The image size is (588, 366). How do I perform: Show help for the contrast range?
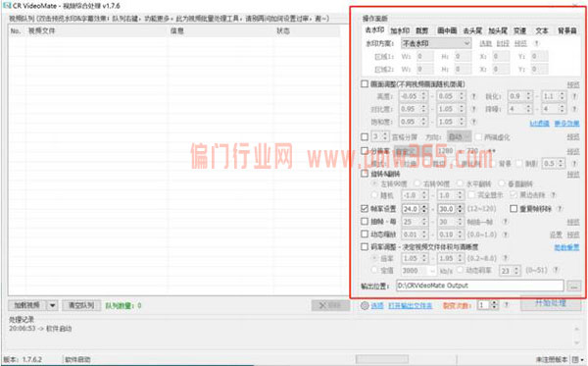(473, 109)
